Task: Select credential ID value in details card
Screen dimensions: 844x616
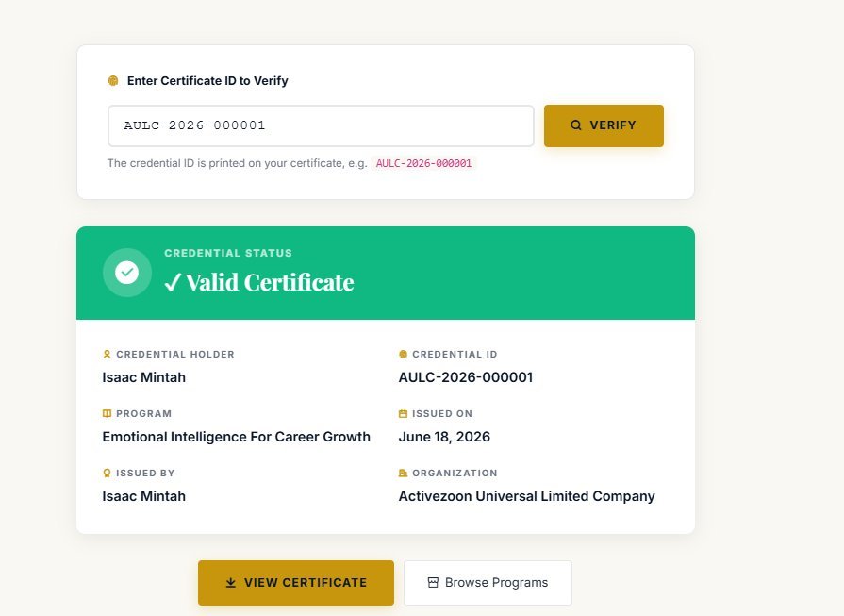Action: point(466,377)
